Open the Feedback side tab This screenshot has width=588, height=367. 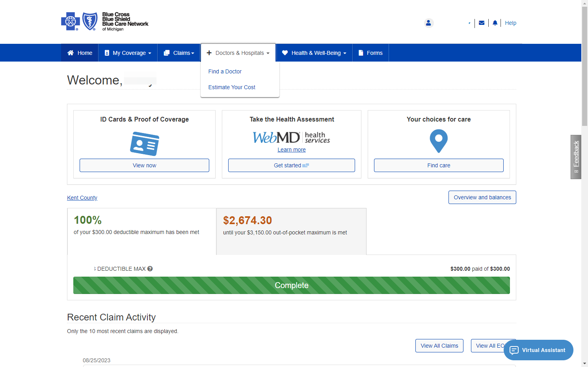(576, 157)
